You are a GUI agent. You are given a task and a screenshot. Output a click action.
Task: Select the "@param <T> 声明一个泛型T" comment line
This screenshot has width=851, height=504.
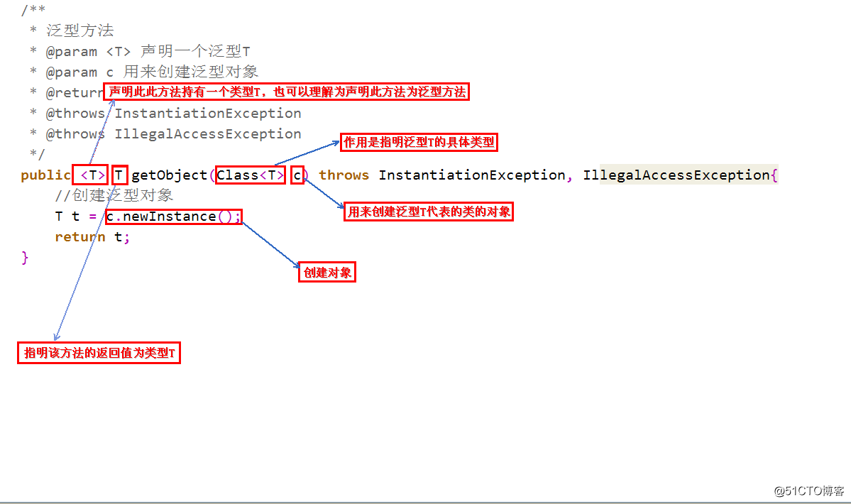tap(140, 52)
